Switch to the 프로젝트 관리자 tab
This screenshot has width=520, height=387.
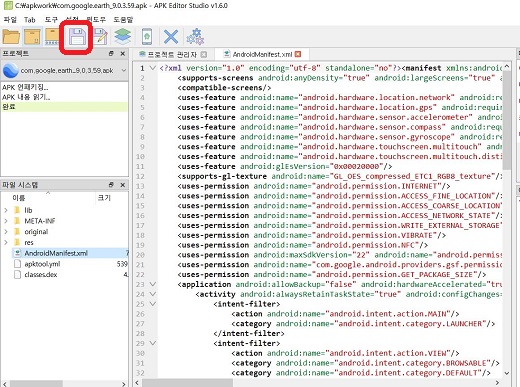(x=172, y=54)
